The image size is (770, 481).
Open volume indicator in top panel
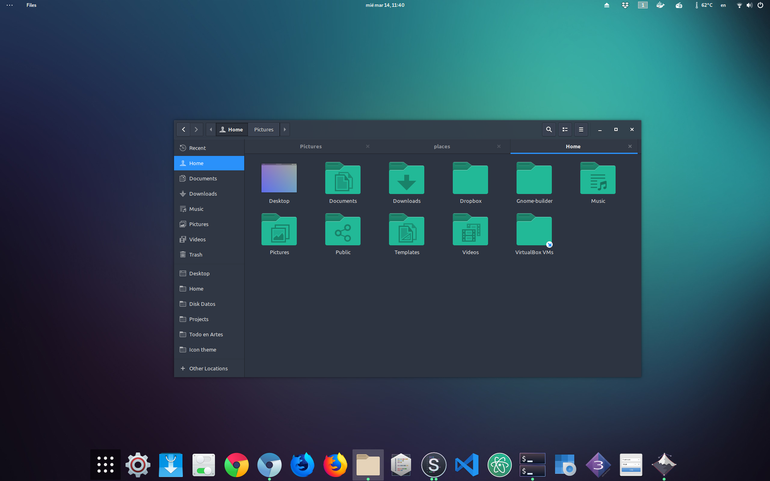(749, 5)
